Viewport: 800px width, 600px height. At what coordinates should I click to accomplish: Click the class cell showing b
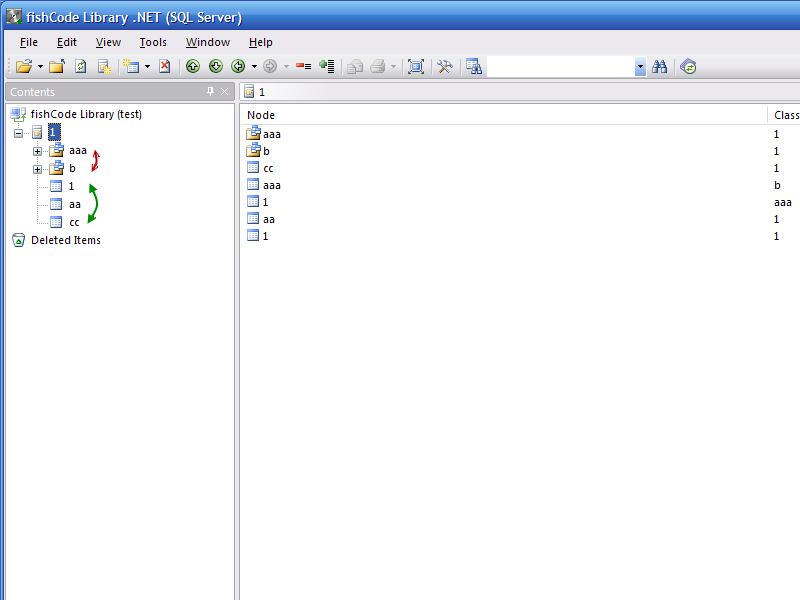point(777,185)
